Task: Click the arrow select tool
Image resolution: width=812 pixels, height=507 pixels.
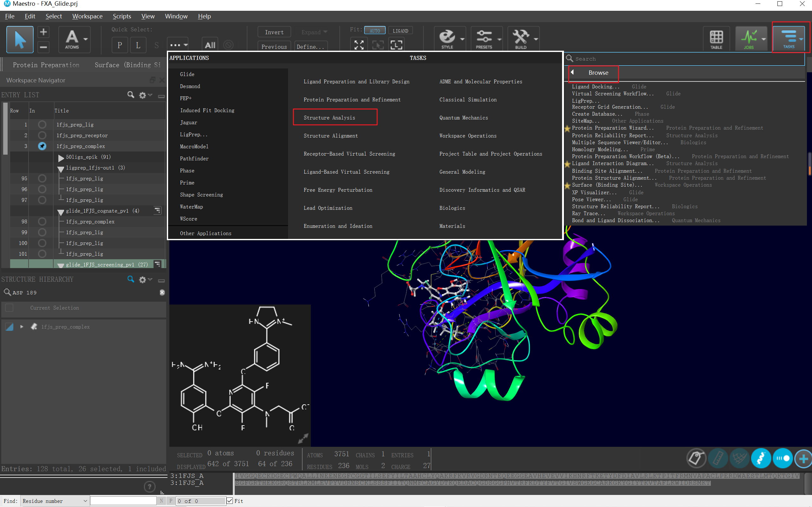Action: click(20, 39)
